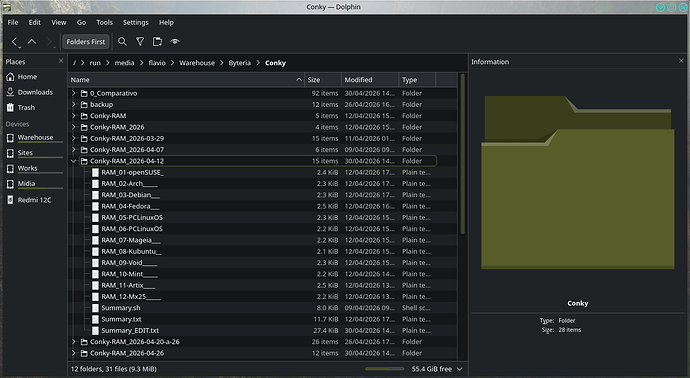The image size is (690, 378).
Task: Open the Settings menu
Action: [x=136, y=22]
